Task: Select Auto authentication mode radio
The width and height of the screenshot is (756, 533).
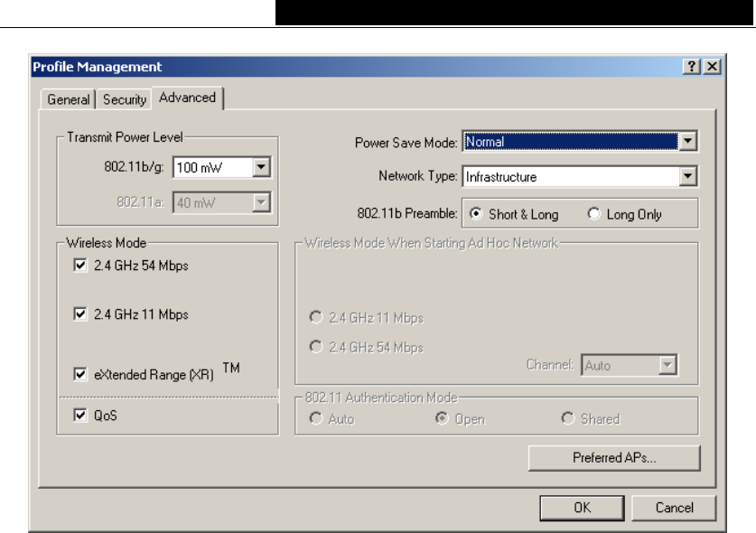Action: click(x=316, y=418)
